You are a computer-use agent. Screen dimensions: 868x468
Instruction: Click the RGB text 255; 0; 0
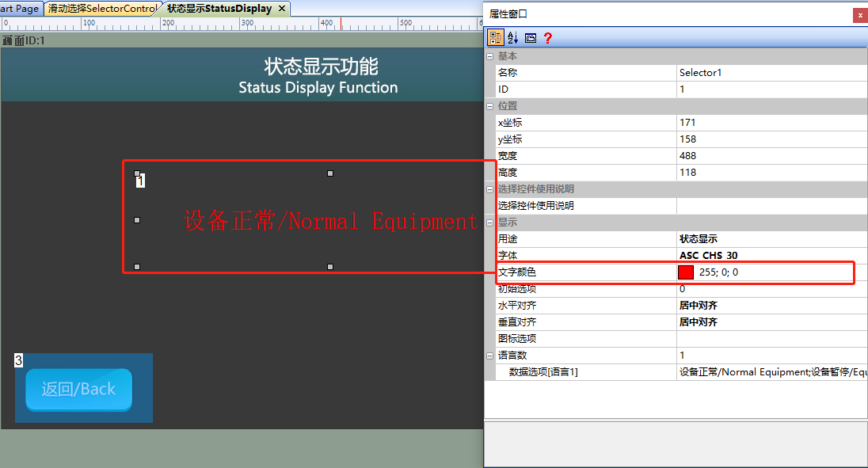coord(718,272)
